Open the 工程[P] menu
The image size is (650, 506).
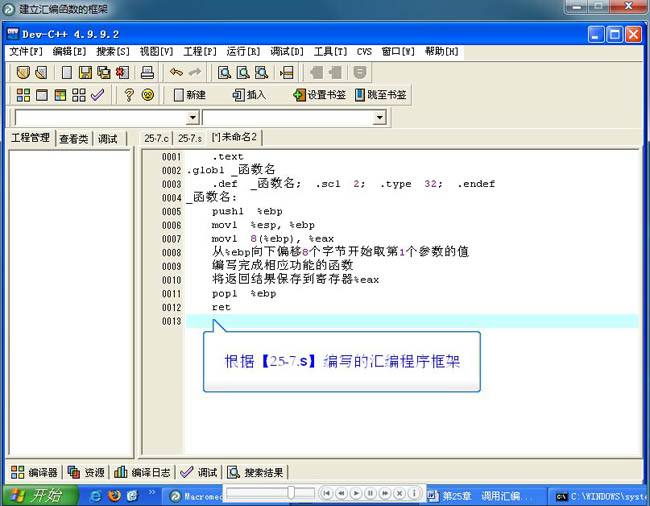pos(200,51)
